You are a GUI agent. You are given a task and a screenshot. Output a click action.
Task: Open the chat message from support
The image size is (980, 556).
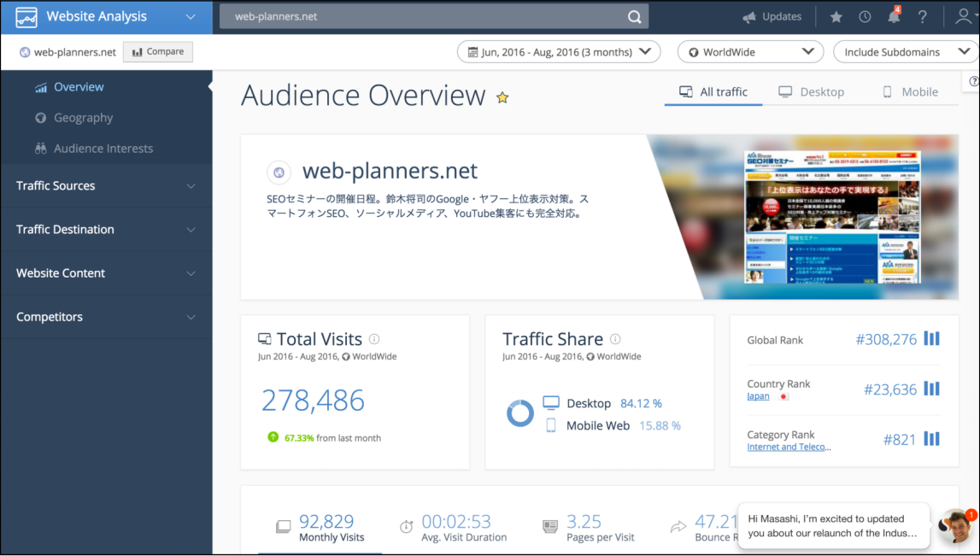click(832, 526)
